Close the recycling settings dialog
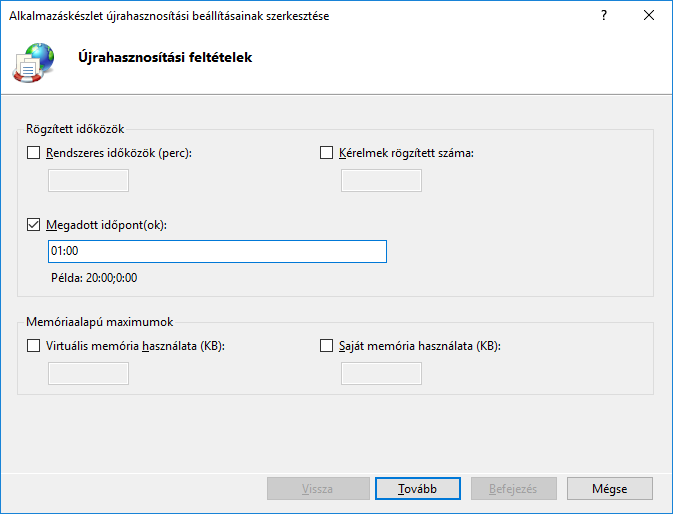Image resolution: width=673 pixels, height=514 pixels. click(x=650, y=16)
